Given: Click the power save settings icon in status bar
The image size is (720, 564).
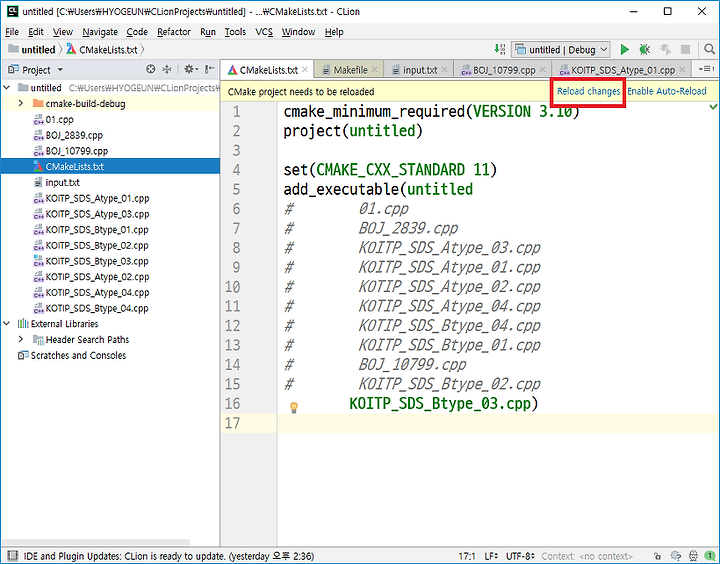Looking at the screenshot, I should click(675, 556).
